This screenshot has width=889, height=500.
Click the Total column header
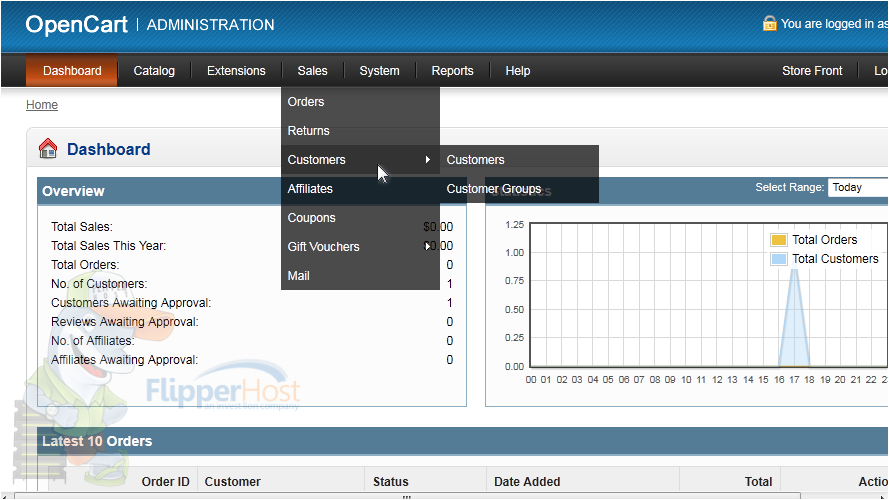[759, 481]
